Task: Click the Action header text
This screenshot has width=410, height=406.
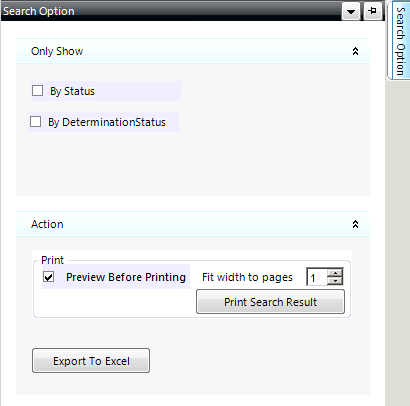Action: (47, 224)
